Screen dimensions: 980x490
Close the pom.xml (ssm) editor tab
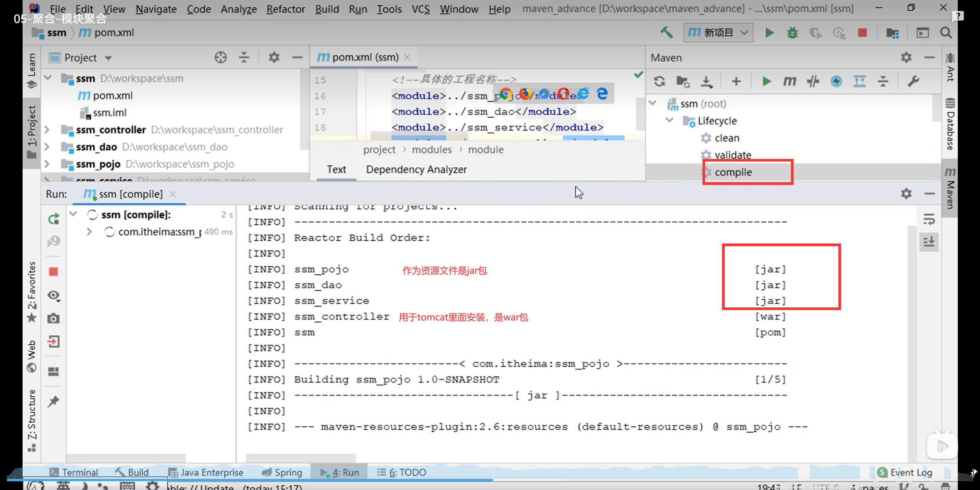[407, 57]
